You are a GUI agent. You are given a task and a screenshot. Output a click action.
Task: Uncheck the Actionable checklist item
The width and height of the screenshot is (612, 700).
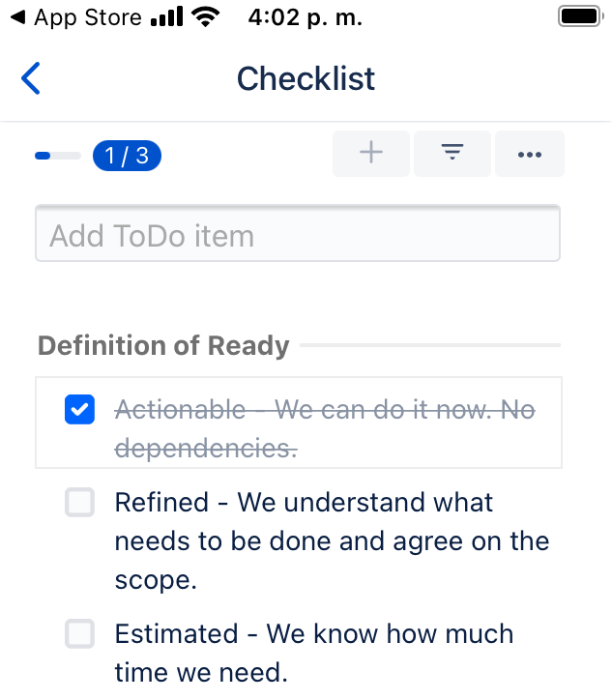click(79, 411)
